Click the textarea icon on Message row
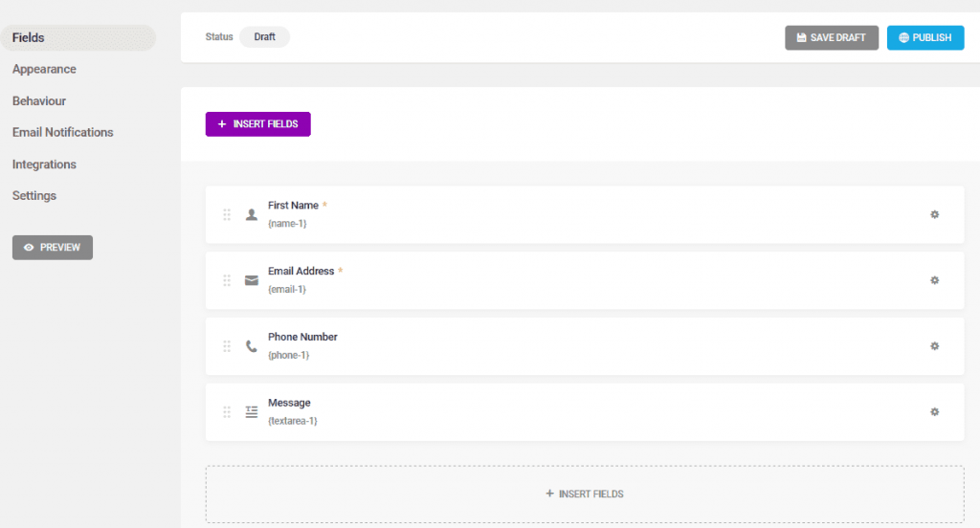The image size is (980, 528). pyautogui.click(x=252, y=412)
